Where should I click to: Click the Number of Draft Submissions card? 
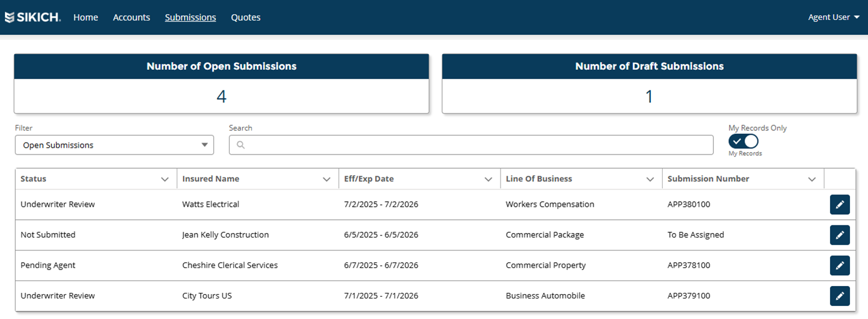point(649,84)
